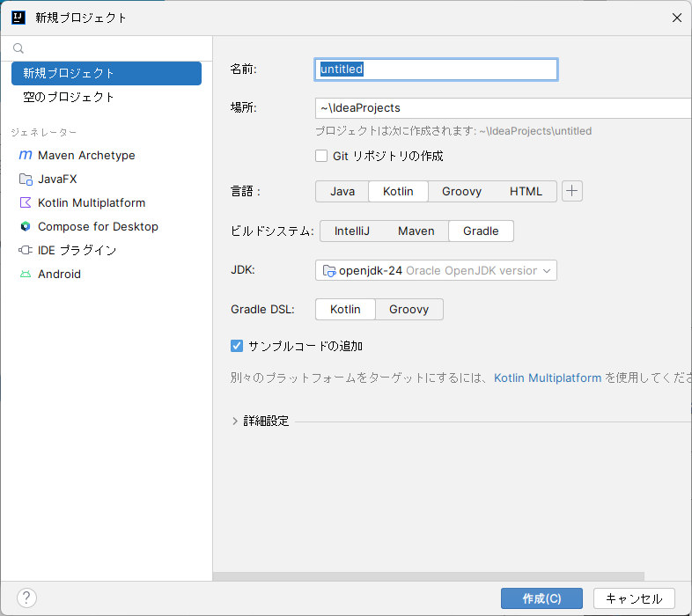Click the JDK folder icon in openjdk-24 field
Screen dimensions: 692x616
click(329, 270)
